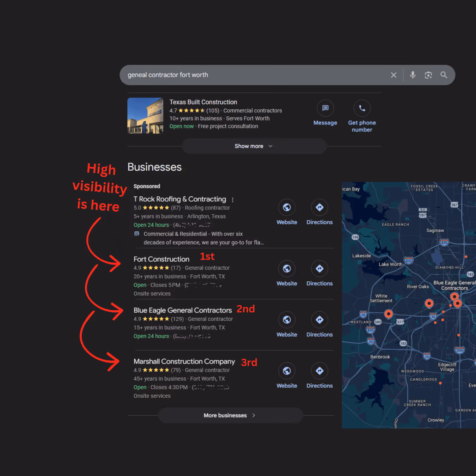Open Blue Eagle General Contractors website icon

coord(287,320)
